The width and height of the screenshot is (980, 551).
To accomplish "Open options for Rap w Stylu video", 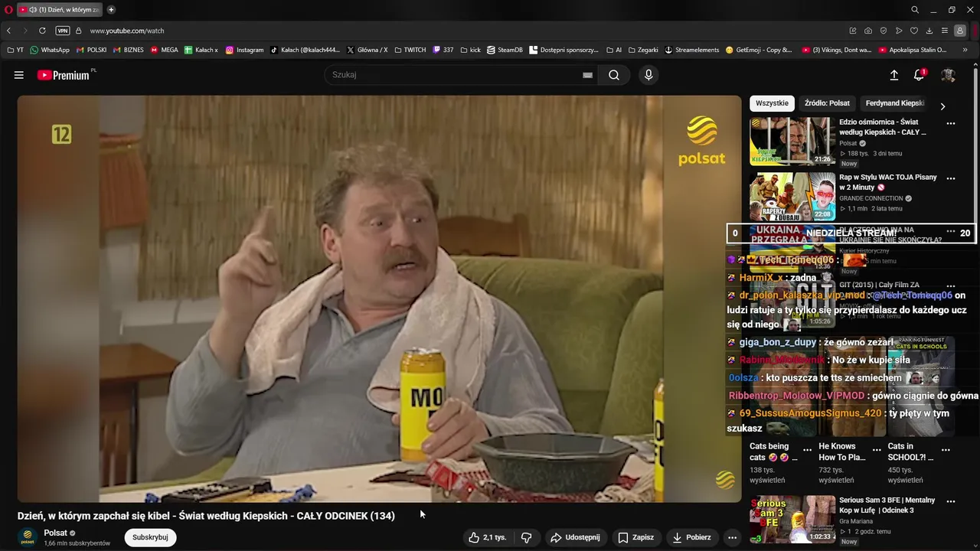I will [x=951, y=178].
